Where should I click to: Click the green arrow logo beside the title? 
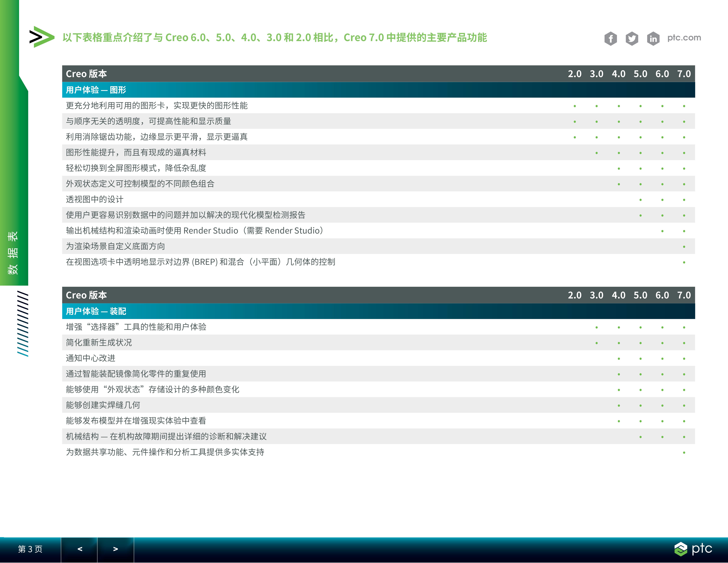click(42, 37)
